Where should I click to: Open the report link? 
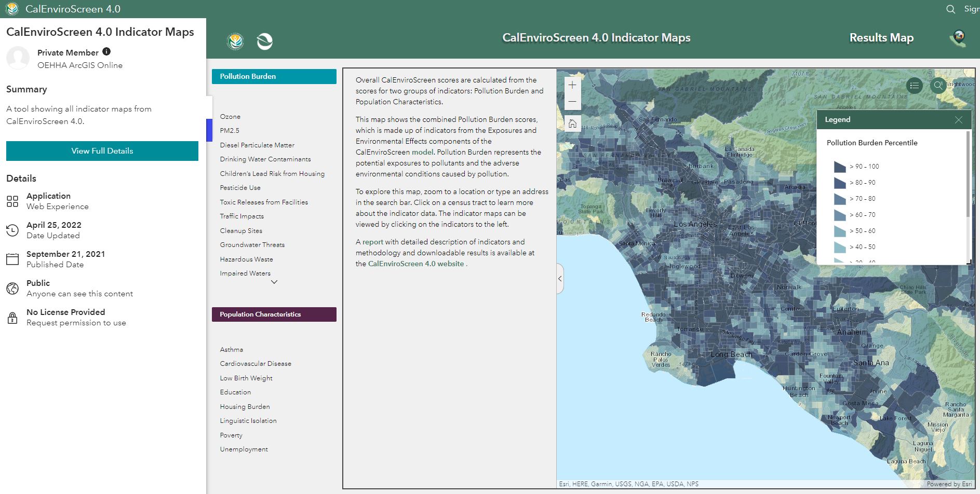pos(373,242)
